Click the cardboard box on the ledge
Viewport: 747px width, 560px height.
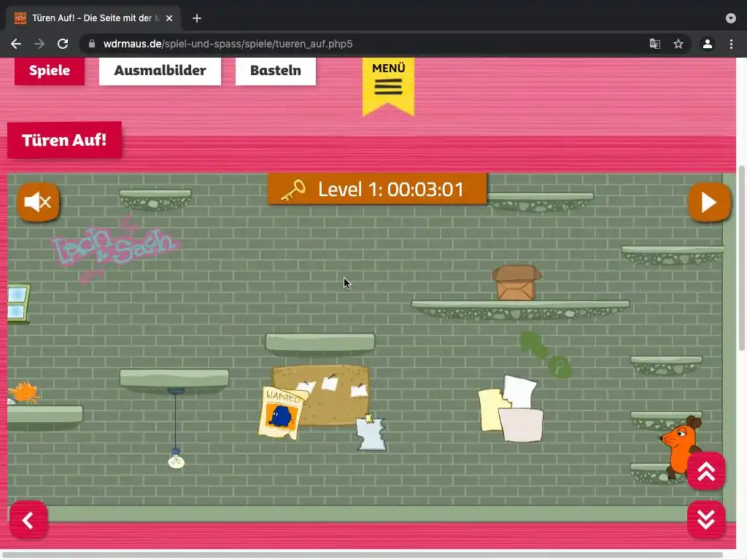click(x=517, y=282)
